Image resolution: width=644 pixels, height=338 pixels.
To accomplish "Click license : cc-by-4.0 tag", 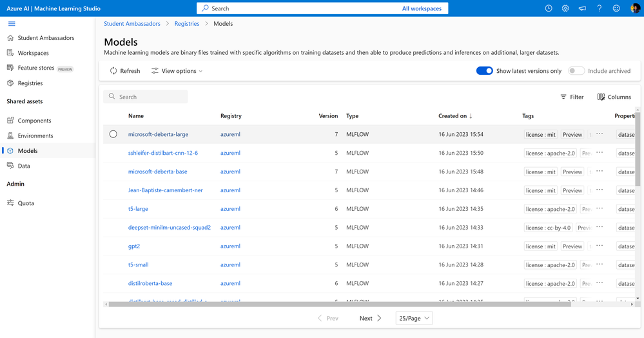I will click(549, 228).
